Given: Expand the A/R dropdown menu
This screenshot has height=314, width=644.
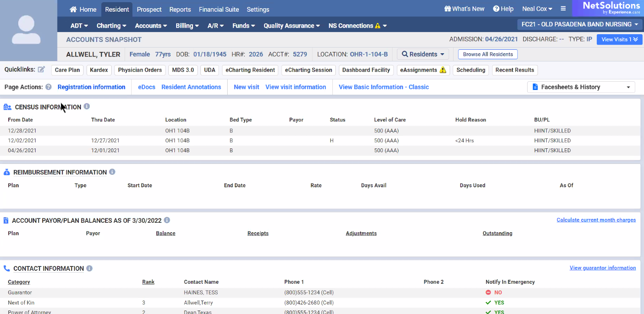Looking at the screenshot, I should [x=216, y=26].
